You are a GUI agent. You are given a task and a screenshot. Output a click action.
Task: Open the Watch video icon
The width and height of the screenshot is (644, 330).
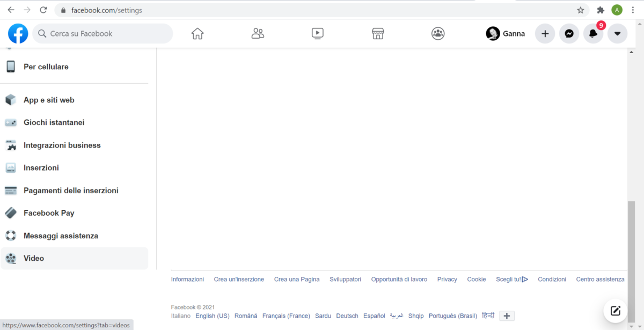[x=318, y=34]
